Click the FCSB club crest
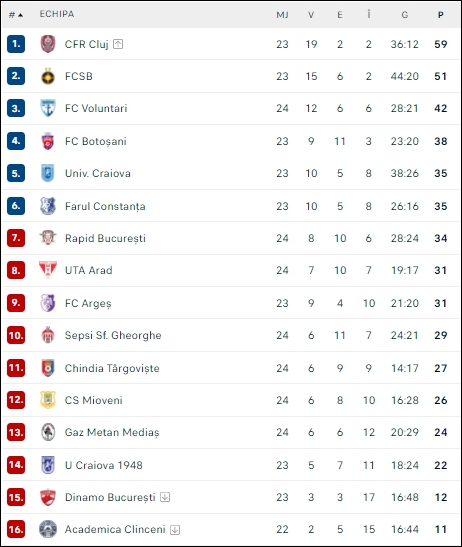This screenshot has width=462, height=547. [x=48, y=76]
